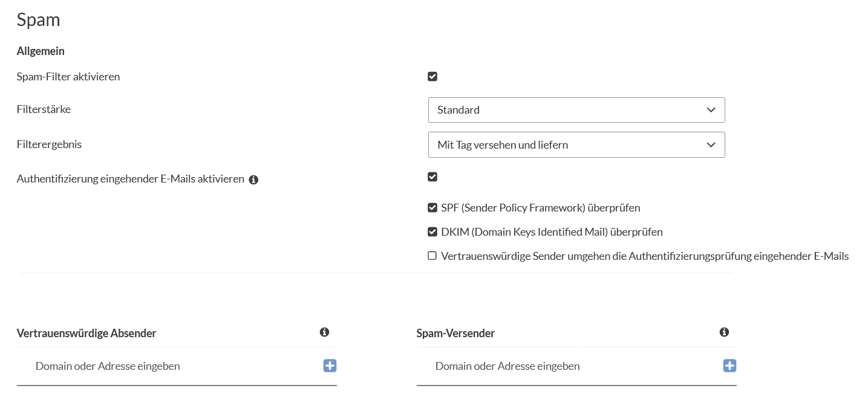Uncheck the Authentifizierung eingehender E-Mails checkbox
Viewport: 868px width, 394px height.
[432, 177]
